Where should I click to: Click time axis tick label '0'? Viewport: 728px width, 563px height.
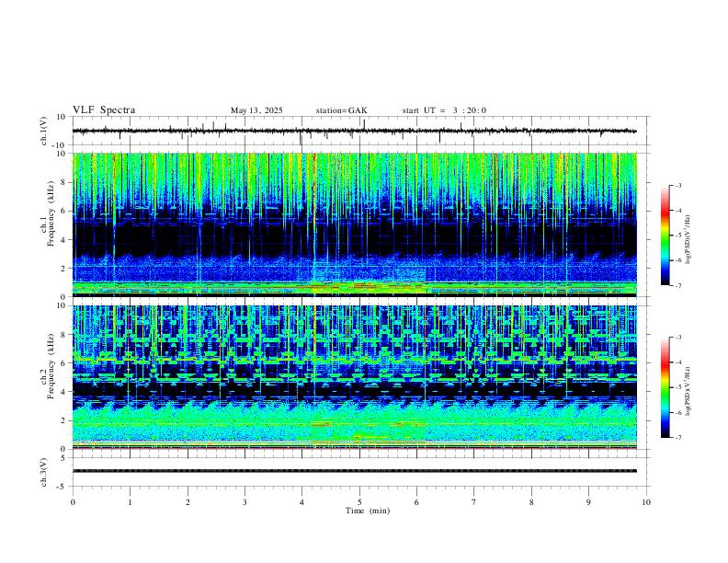(x=73, y=502)
